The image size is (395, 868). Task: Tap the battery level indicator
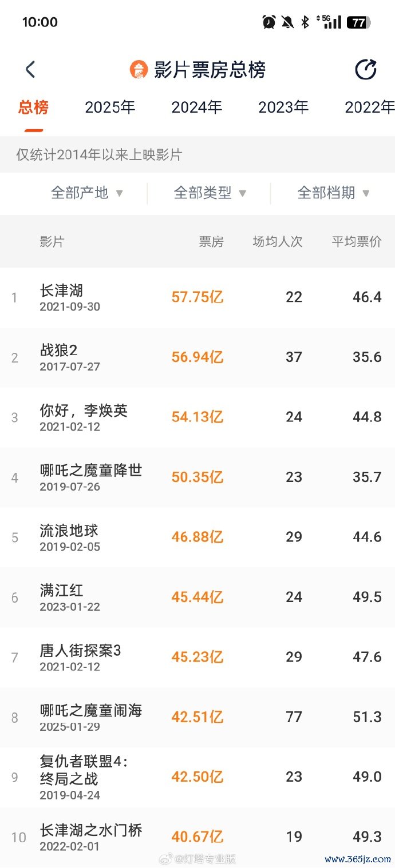(359, 22)
